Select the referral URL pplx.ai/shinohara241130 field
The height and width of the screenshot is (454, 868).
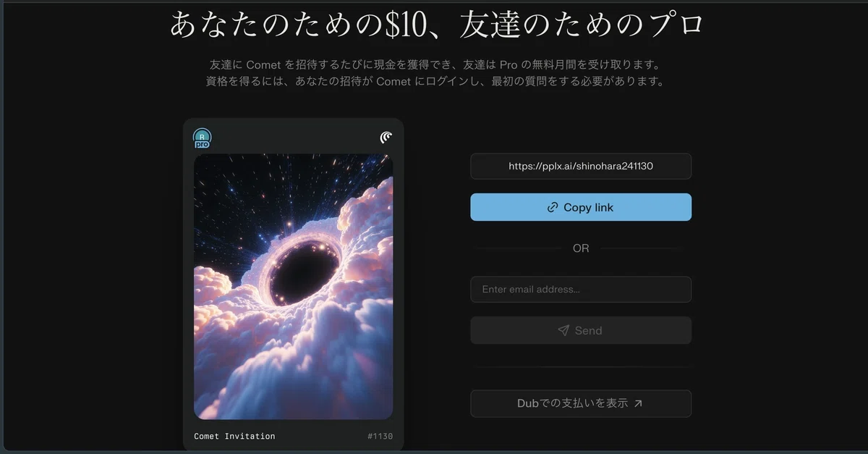click(581, 166)
